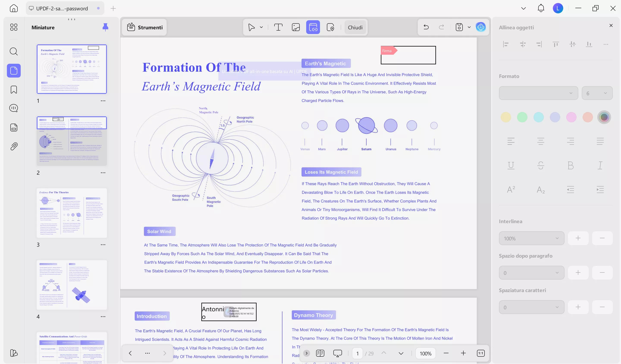The image size is (621, 364).
Task: Unpin the Miniature panel
Action: 105,27
